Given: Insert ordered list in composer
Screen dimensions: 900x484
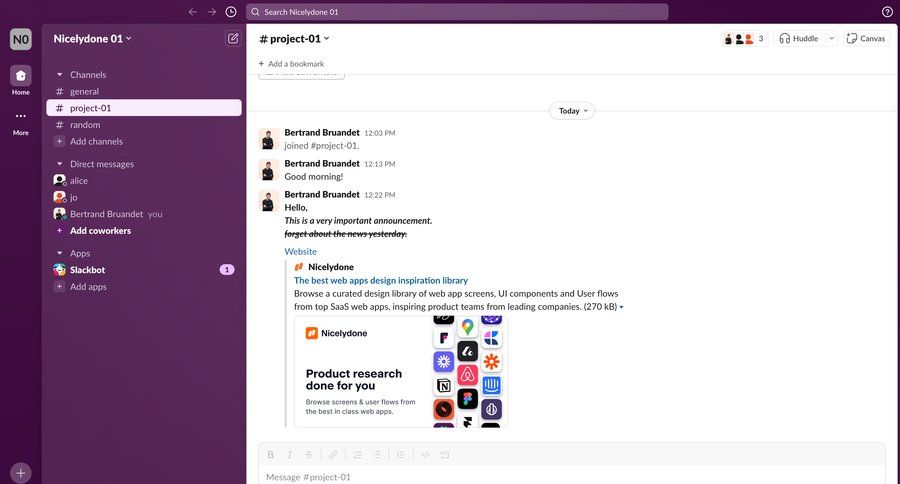Looking at the screenshot, I should (358, 455).
